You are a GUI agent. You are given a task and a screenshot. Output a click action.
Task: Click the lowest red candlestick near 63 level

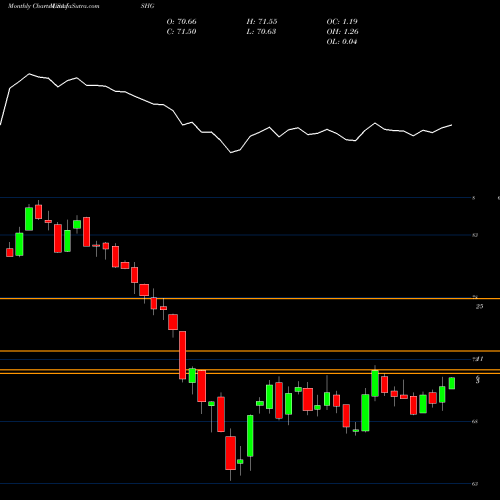(230, 453)
